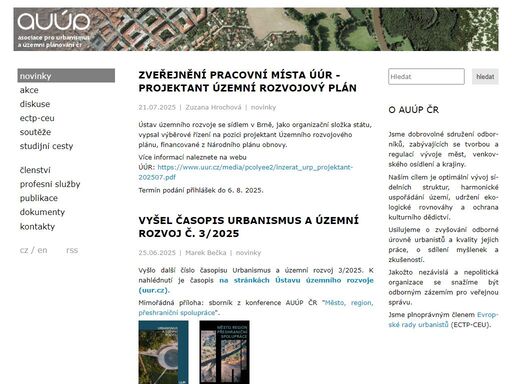Image resolution: width=512 pixels, height=384 pixels.
Task: Open the Urbanismus magazine cover thumbnail
Action: point(163,352)
